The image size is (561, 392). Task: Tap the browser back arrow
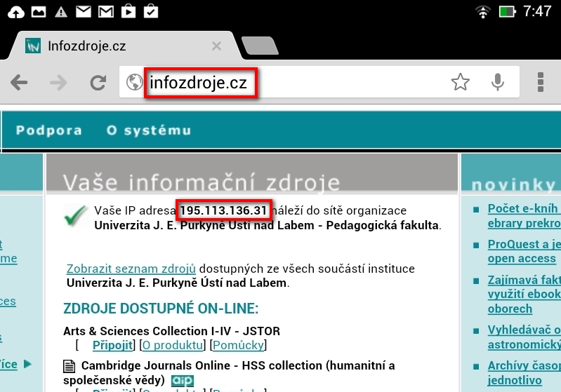pos(19,83)
